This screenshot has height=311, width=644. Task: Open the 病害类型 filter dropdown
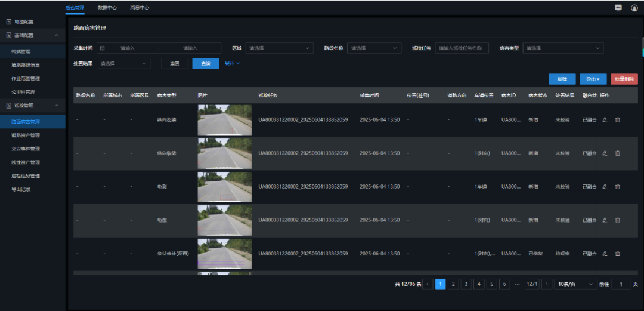563,48
